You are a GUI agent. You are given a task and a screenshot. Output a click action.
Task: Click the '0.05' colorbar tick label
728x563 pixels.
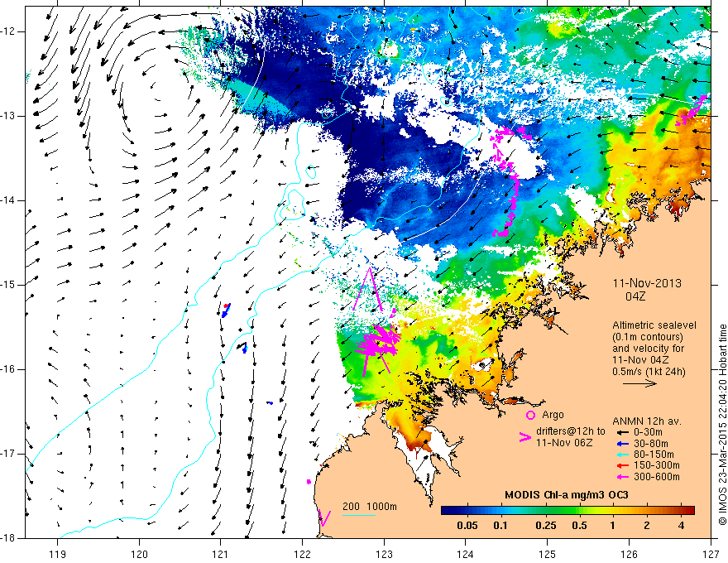(467, 526)
